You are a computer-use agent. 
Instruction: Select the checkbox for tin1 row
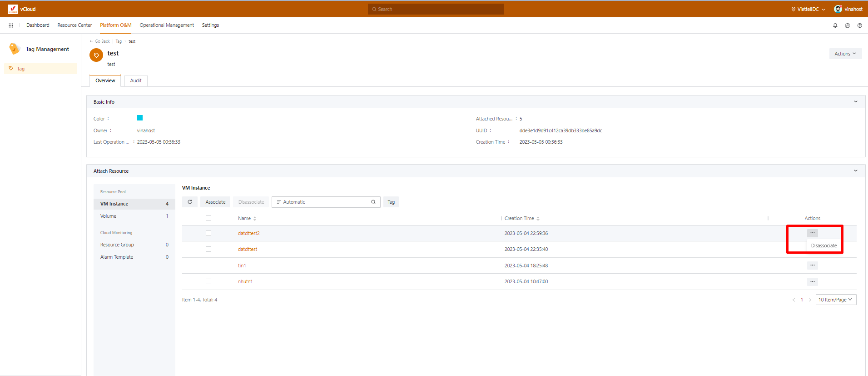click(208, 266)
